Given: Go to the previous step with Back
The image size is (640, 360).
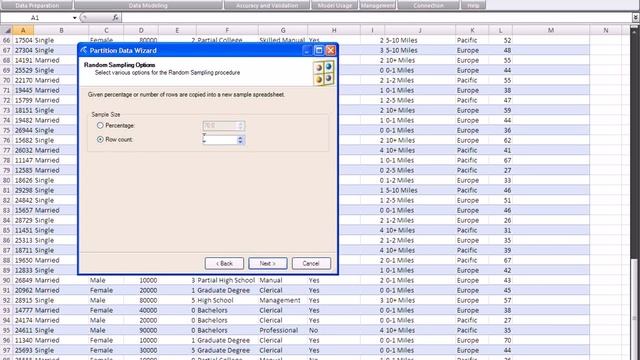Looking at the screenshot, I should 224,263.
